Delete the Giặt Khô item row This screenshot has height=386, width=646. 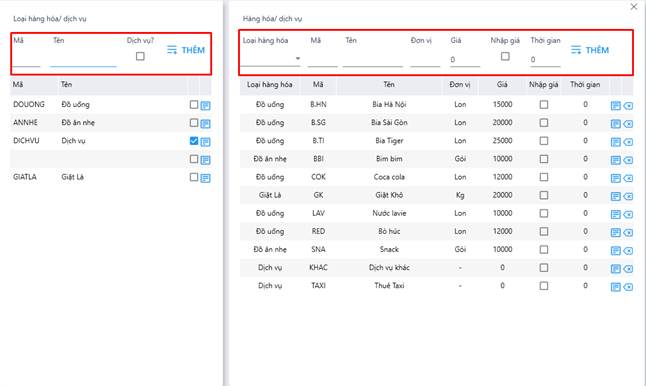coord(628,197)
